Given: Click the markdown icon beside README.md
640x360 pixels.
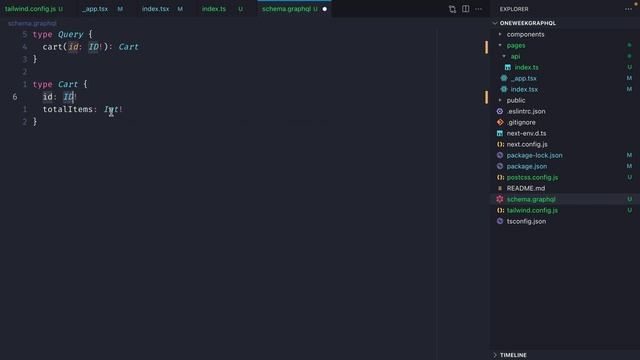Looking at the screenshot, I should click(500, 188).
